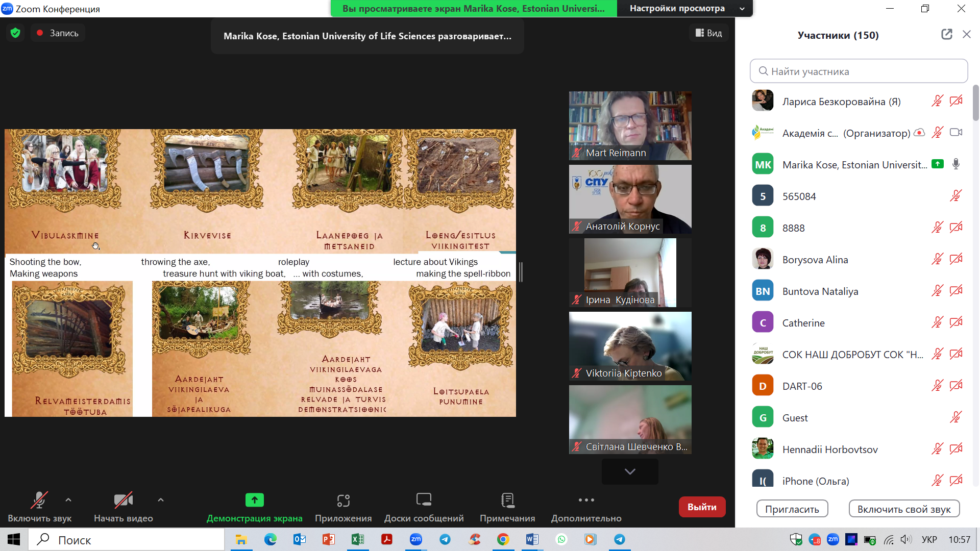Expand audio options arrow beside microphone
The image size is (980, 551).
pos(68,500)
